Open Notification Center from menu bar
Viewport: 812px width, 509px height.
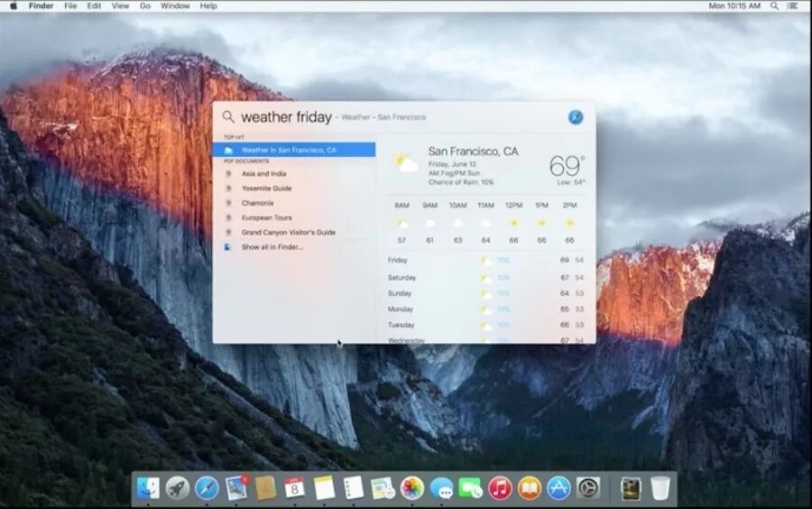[x=792, y=5]
